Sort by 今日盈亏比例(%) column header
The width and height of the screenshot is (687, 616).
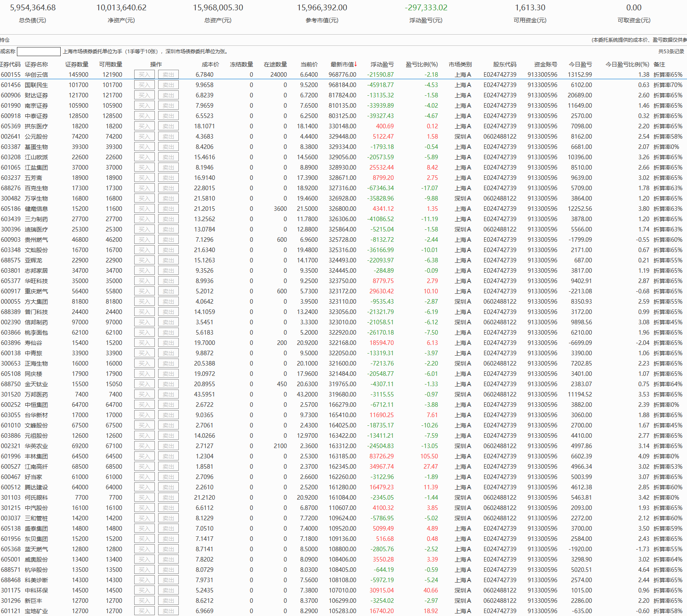coord(627,64)
